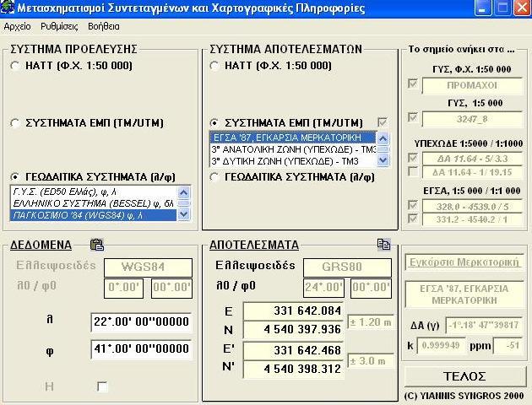Image resolution: width=532 pixels, height=405 pixels.
Task: Select source ΣΥΣΤΗΜΑΤΑ ΕΜΠ (TM/UTM) radio
Action: point(15,123)
